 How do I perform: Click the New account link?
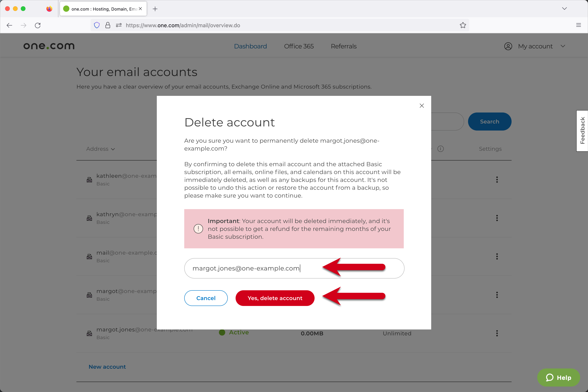(107, 367)
